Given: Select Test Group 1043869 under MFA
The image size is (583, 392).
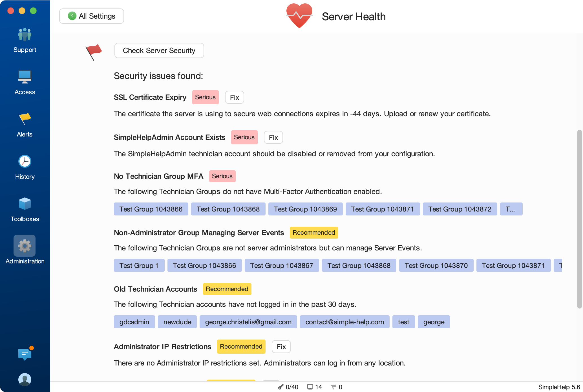Looking at the screenshot, I should [306, 209].
